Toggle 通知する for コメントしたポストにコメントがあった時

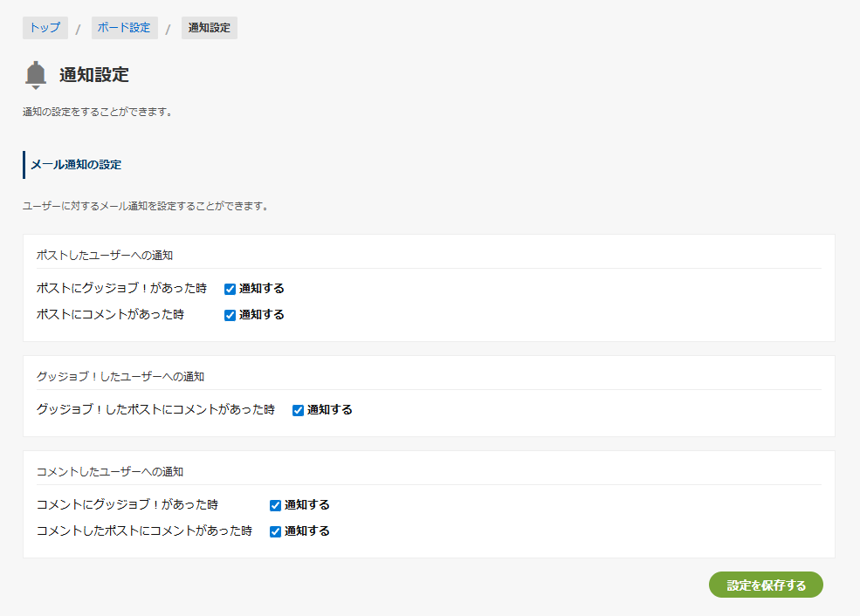pos(275,531)
